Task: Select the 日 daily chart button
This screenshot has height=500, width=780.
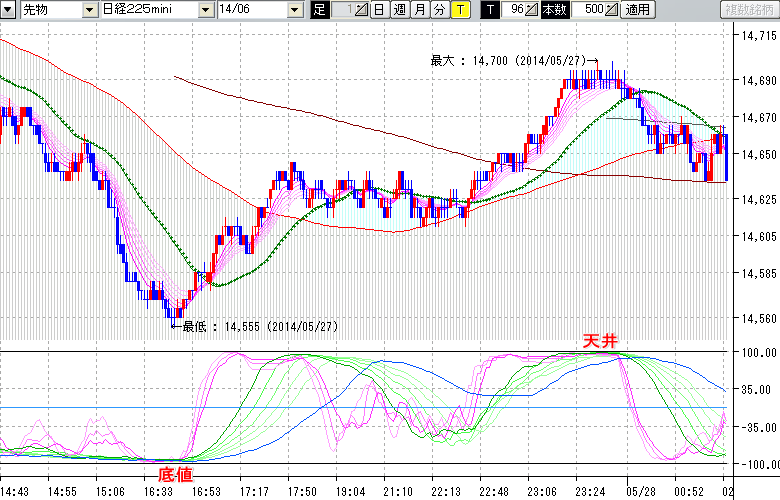Action: coord(378,10)
